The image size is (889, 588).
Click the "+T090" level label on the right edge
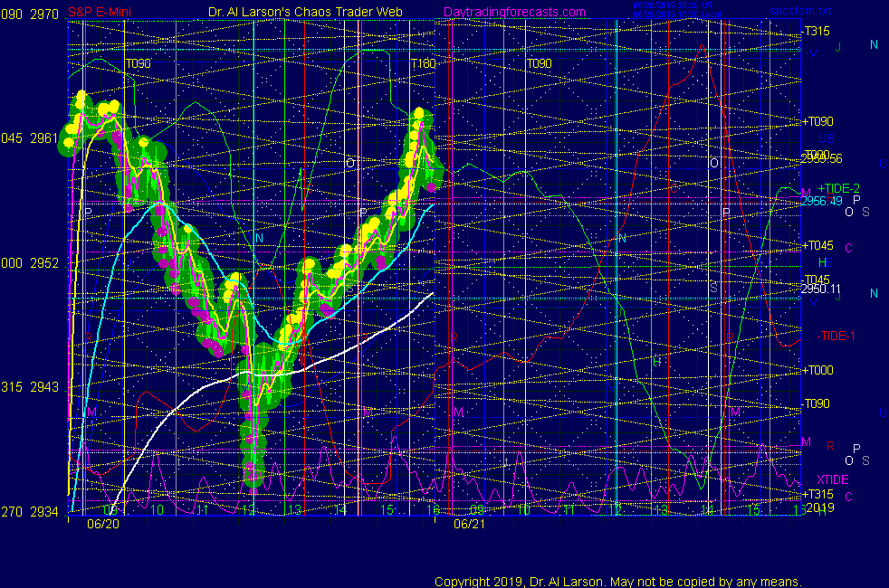click(x=817, y=122)
